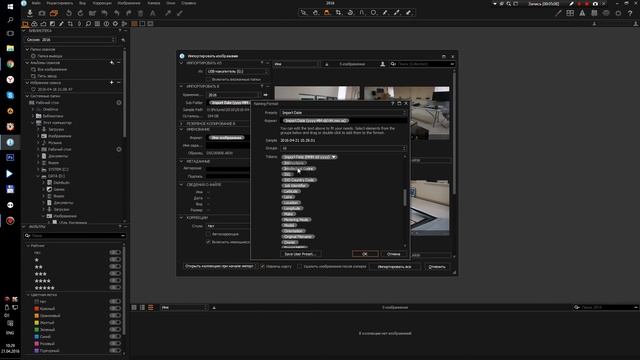
Task: Click the camera Capture toolbar icon
Action: click(42, 13)
